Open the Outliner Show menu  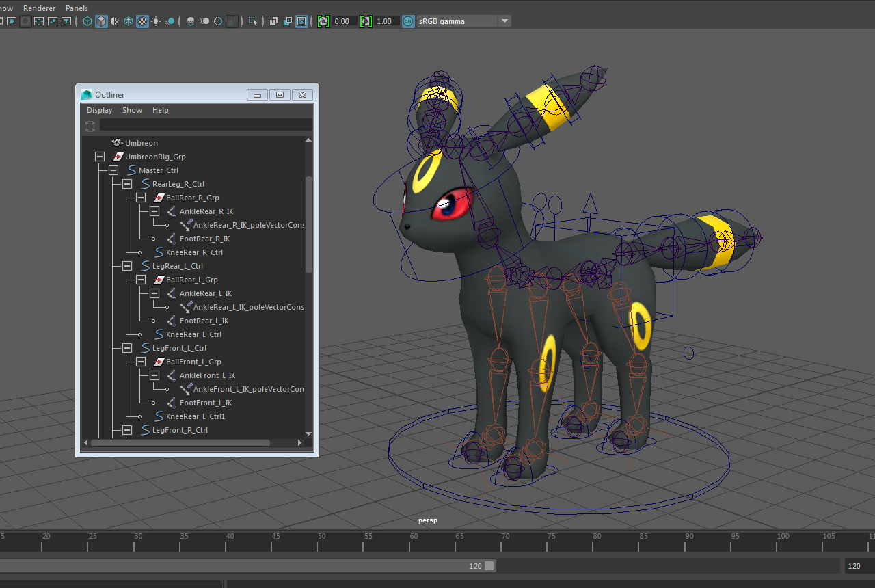point(132,110)
